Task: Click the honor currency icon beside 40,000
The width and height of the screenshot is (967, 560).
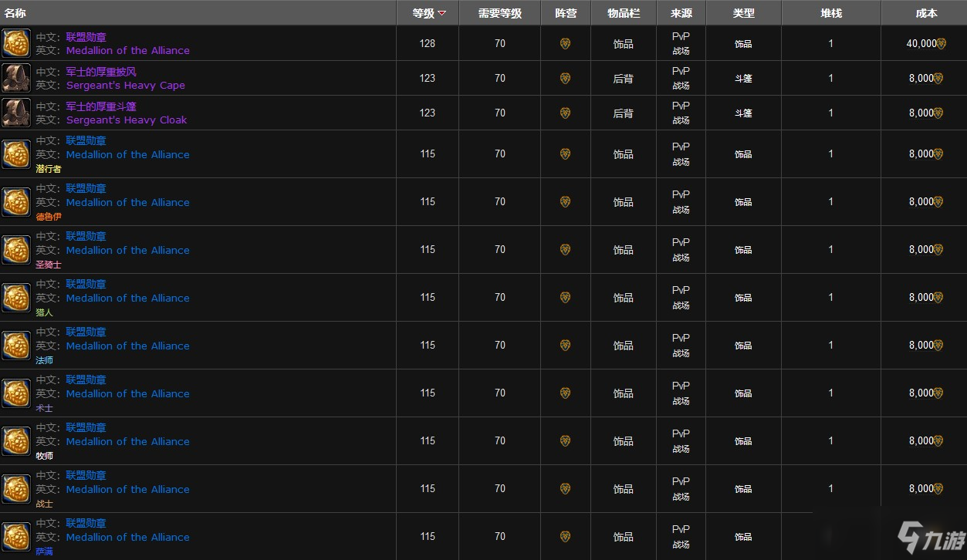Action: 941,44
